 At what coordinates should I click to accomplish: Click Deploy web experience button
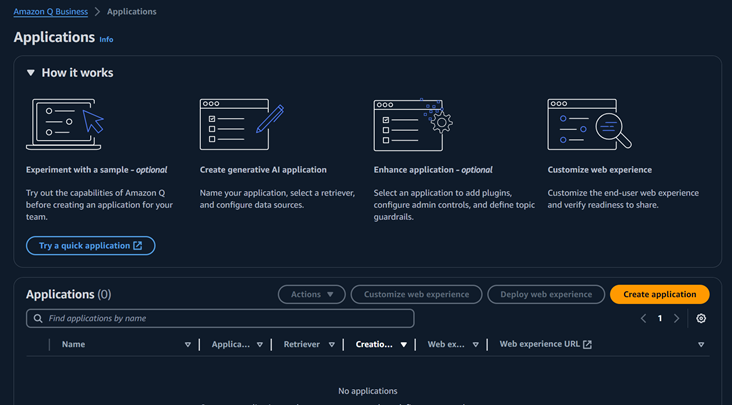pos(546,294)
